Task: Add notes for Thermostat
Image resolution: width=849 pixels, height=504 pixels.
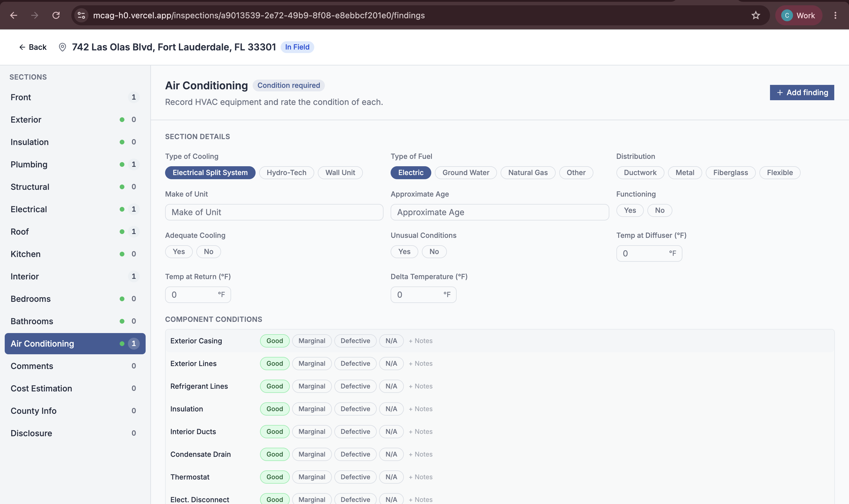Action: click(x=420, y=477)
